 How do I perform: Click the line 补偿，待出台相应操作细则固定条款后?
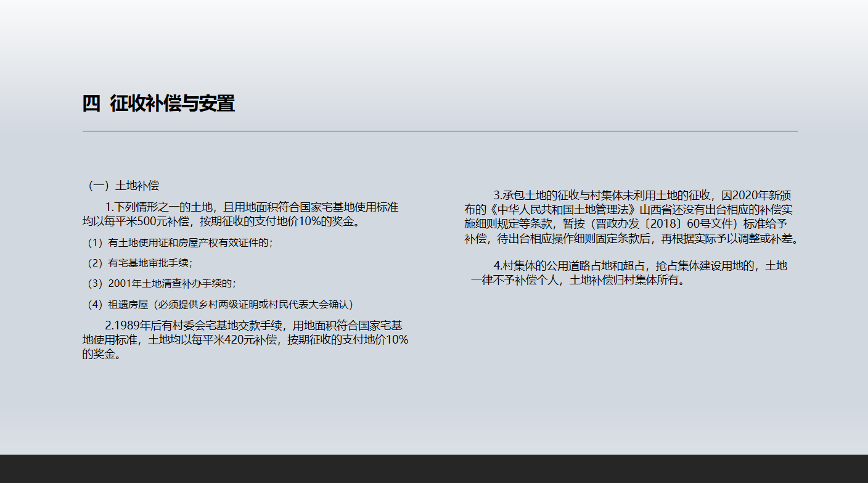pos(632,239)
